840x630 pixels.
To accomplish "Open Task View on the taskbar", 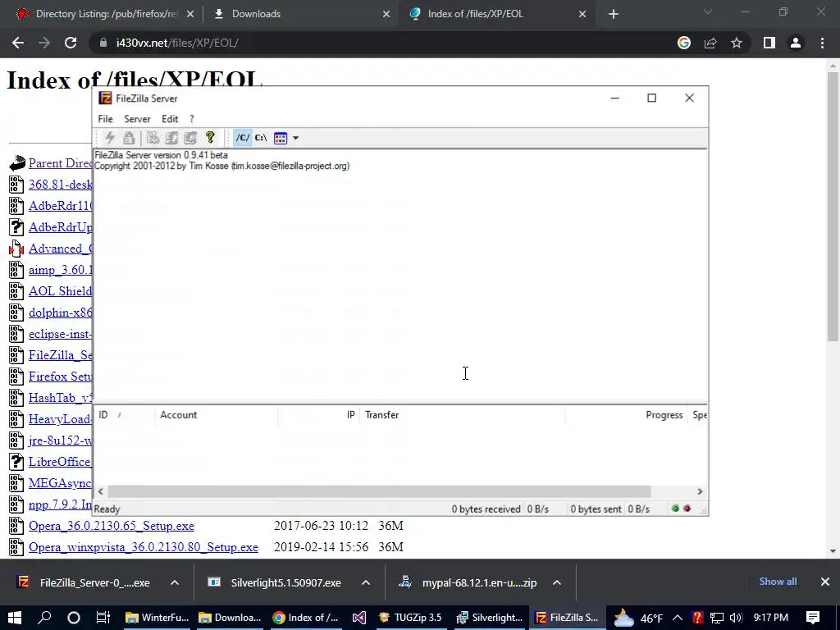I will click(103, 618).
